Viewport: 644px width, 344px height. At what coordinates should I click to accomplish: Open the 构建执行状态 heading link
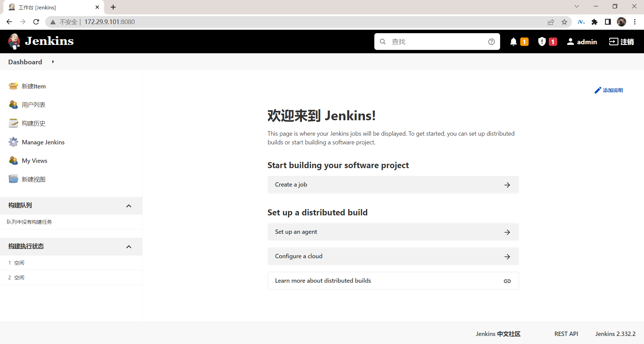pyautogui.click(x=26, y=246)
